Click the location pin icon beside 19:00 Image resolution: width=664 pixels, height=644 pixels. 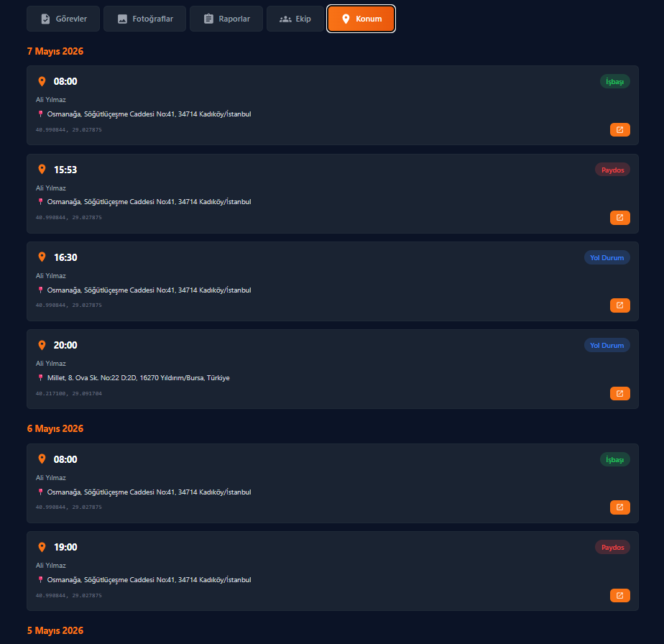click(x=42, y=547)
